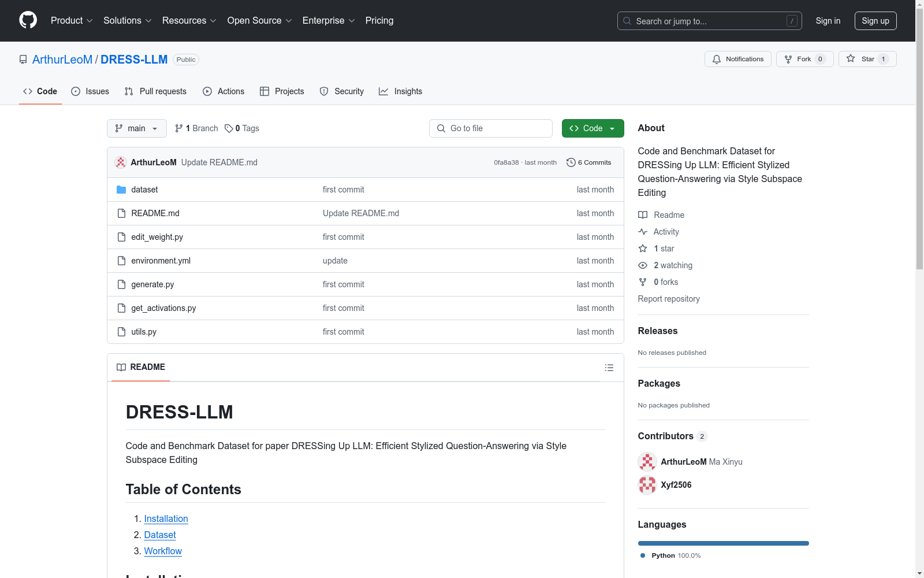Switch to the Insights tab
This screenshot has width=924, height=578.
coord(401,91)
